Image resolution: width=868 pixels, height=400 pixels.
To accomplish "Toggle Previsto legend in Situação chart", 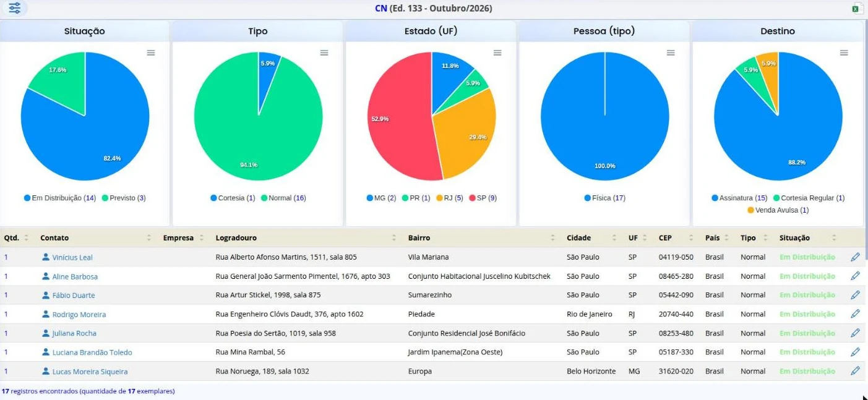I will click(124, 198).
